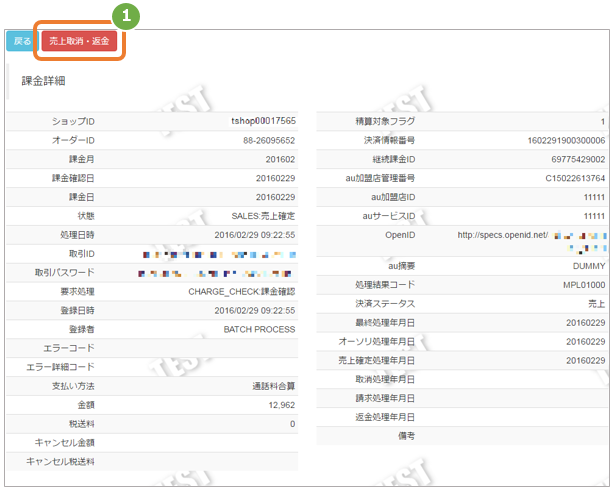Select payment info number 1602291900300006

point(566,140)
